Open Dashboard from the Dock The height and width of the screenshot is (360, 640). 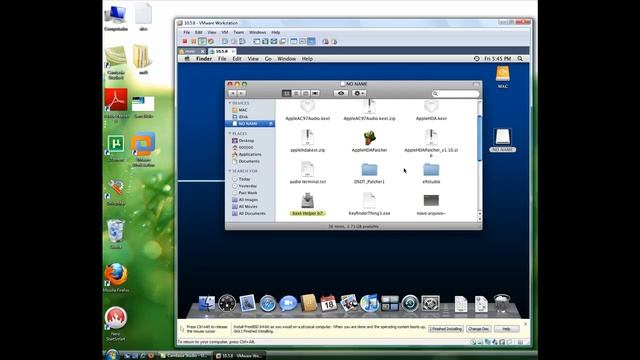pos(227,304)
